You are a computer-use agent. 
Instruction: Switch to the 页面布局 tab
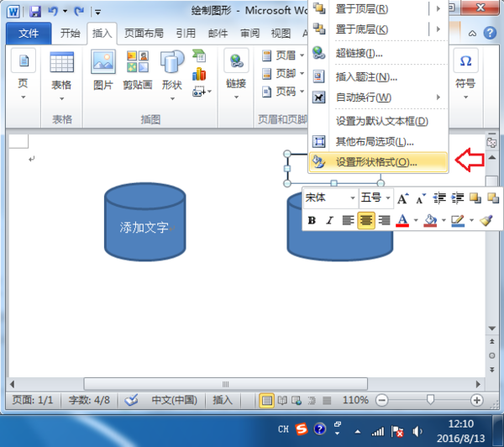144,33
